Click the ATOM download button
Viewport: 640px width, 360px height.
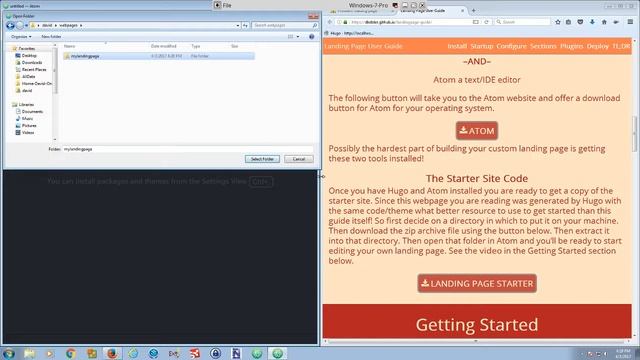[477, 131]
